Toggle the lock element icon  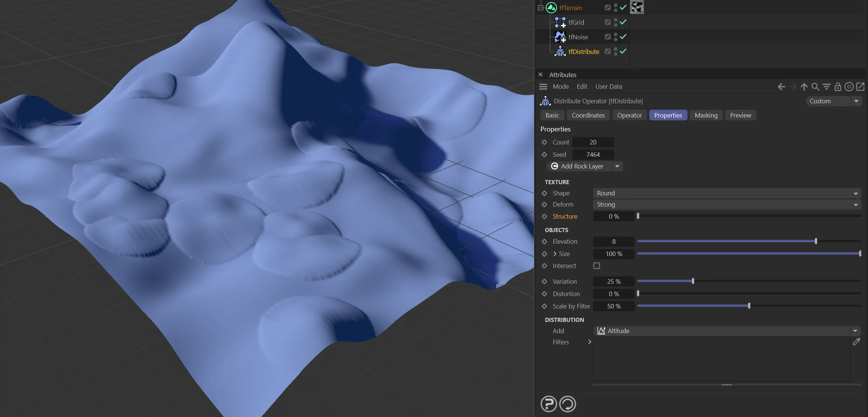(838, 87)
